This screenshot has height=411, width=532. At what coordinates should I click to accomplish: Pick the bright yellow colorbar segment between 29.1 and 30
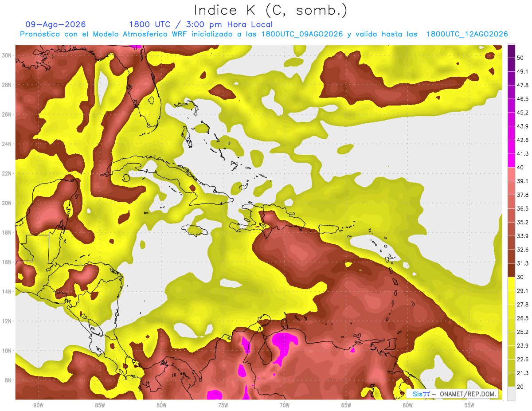tap(511, 284)
